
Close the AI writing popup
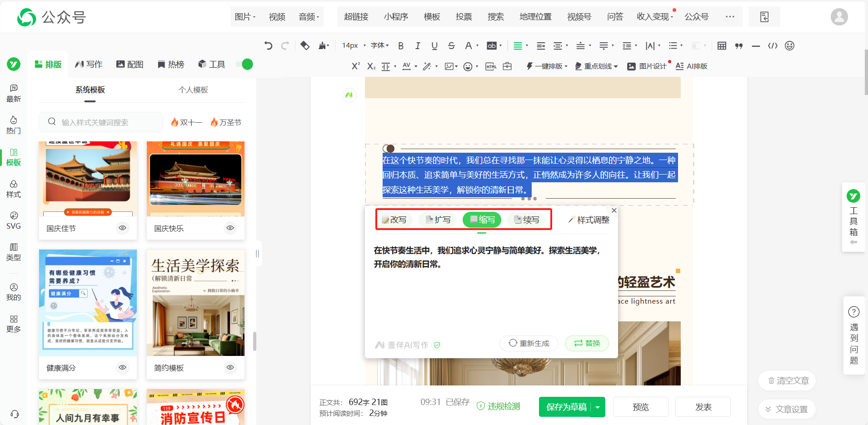614,210
